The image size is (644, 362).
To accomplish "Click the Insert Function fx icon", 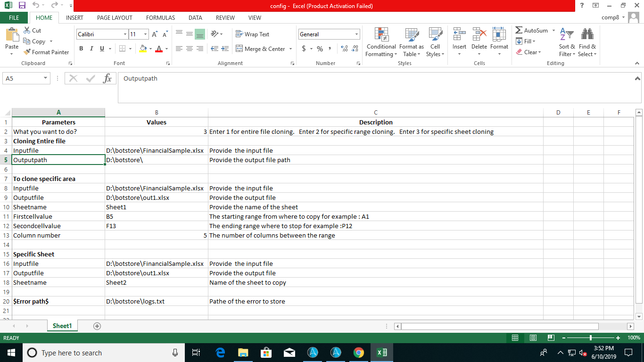I will tap(107, 79).
